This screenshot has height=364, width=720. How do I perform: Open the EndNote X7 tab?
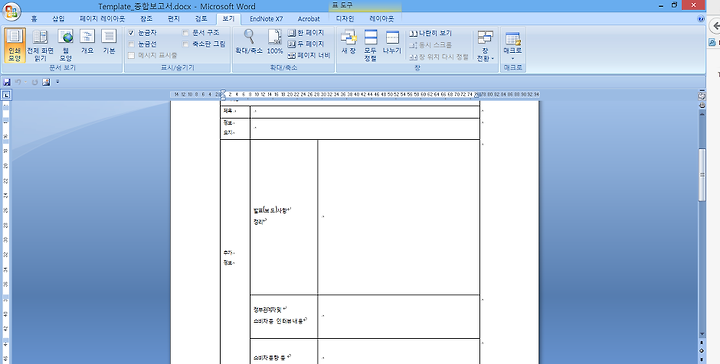point(266,19)
